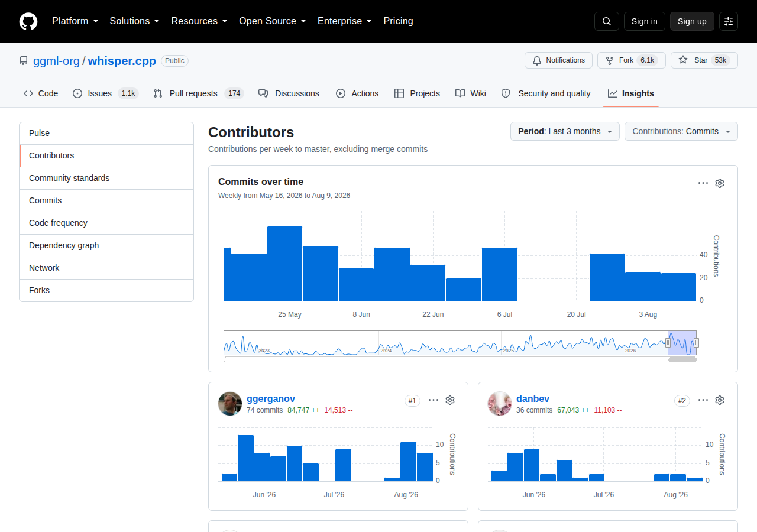Image resolution: width=757 pixels, height=532 pixels.
Task: Click the search magnifier icon
Action: [x=607, y=21]
